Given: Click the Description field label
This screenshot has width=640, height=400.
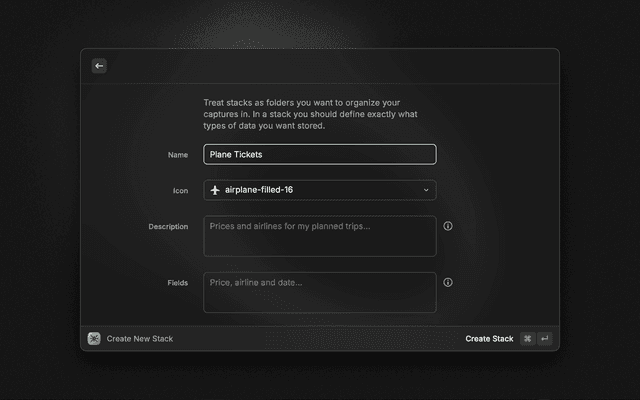Looking at the screenshot, I should (168, 227).
